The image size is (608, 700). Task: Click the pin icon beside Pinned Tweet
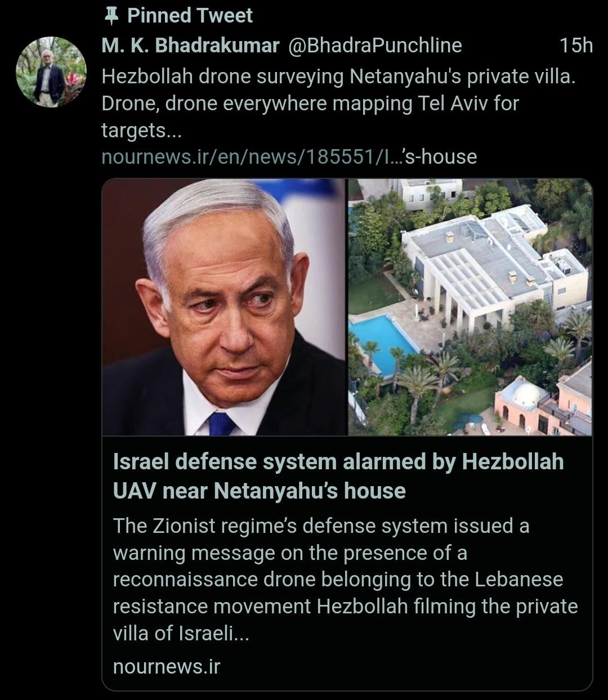point(111,16)
